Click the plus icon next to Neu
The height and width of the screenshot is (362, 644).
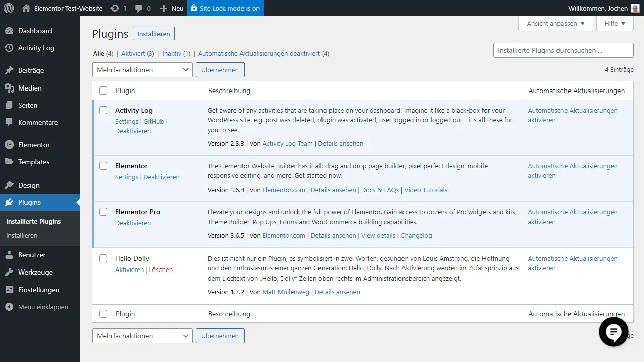pos(163,8)
